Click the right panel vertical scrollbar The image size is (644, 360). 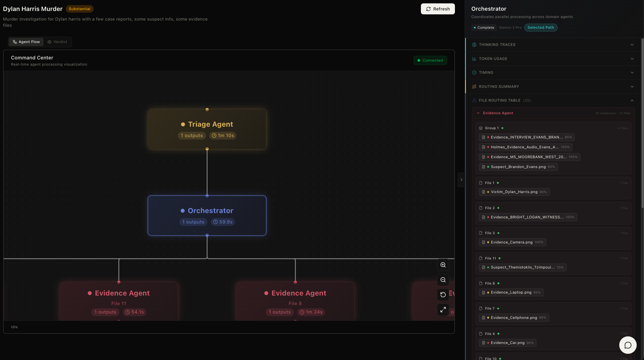642,124
